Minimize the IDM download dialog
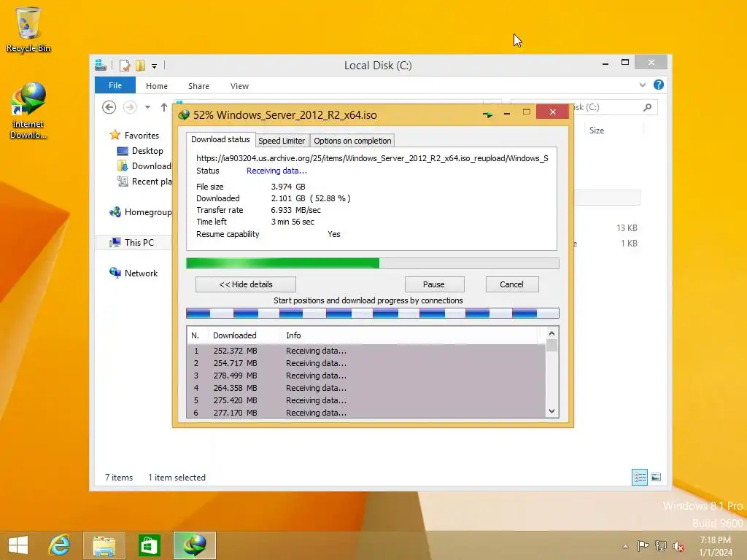Viewport: 747px width, 560px height. click(507, 114)
